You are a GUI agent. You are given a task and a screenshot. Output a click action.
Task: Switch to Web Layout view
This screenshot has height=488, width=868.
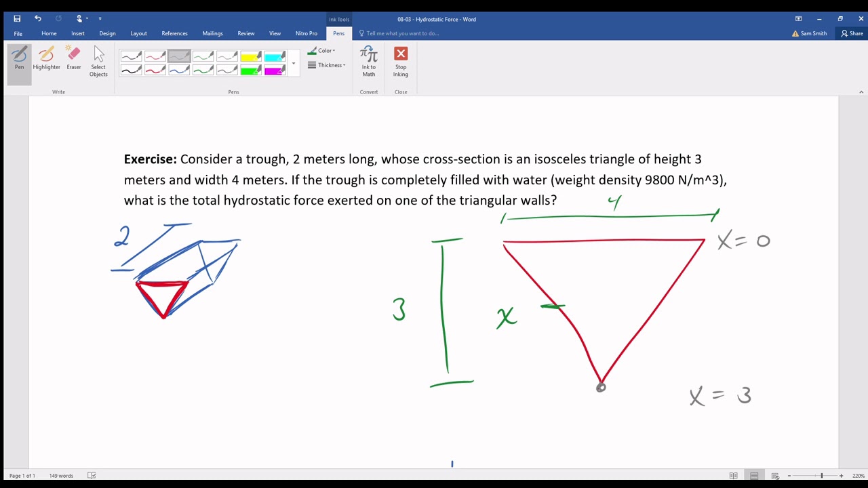(x=775, y=476)
